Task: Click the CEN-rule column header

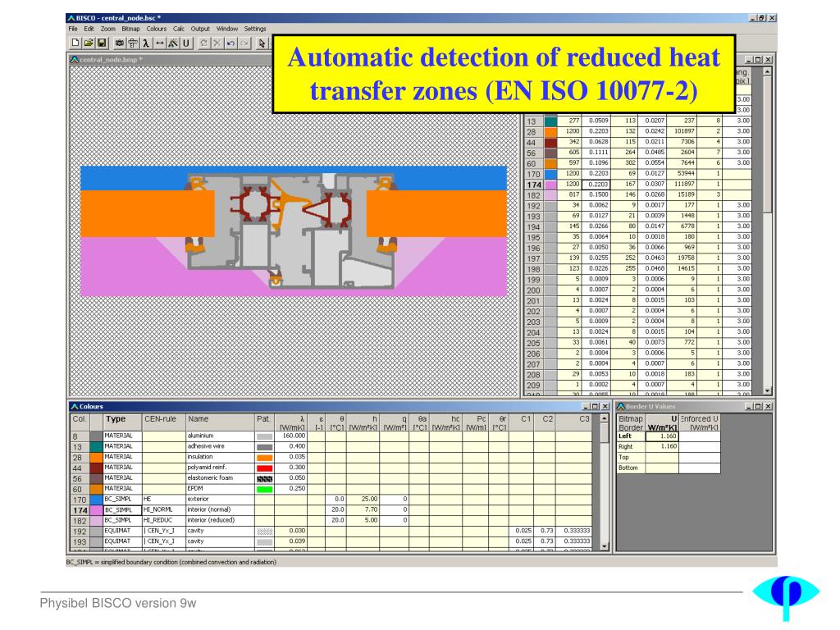Action: pyautogui.click(x=163, y=422)
